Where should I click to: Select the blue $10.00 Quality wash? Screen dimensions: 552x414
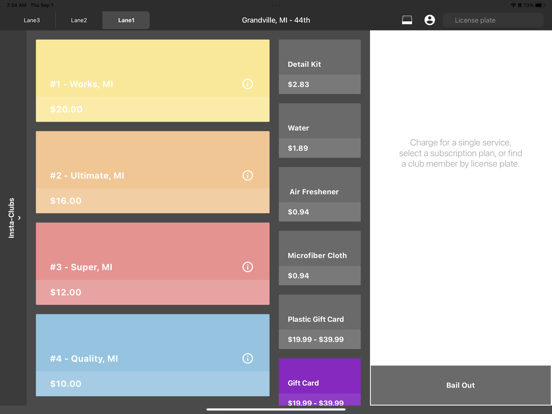[153, 355]
